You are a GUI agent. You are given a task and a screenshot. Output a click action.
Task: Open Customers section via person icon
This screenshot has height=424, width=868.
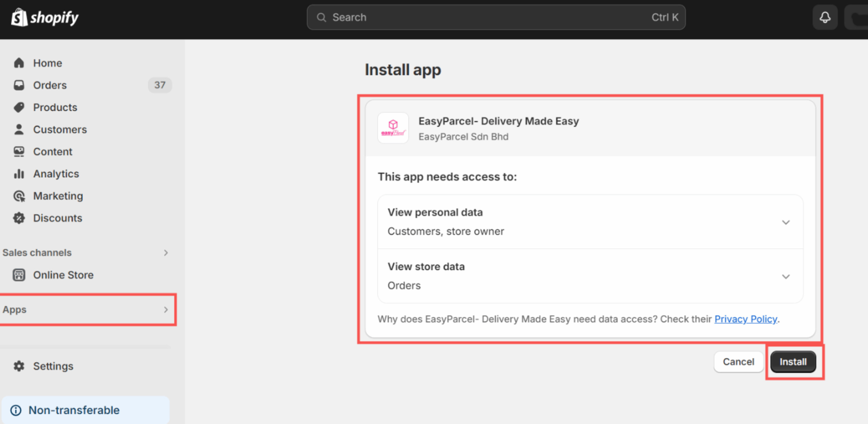coord(19,129)
